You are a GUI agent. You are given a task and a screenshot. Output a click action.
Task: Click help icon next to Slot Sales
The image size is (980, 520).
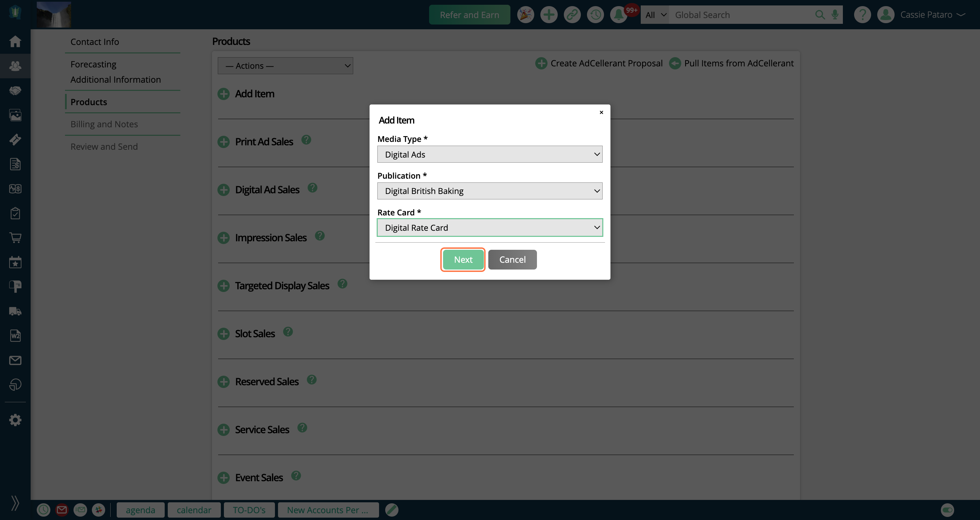288,332
